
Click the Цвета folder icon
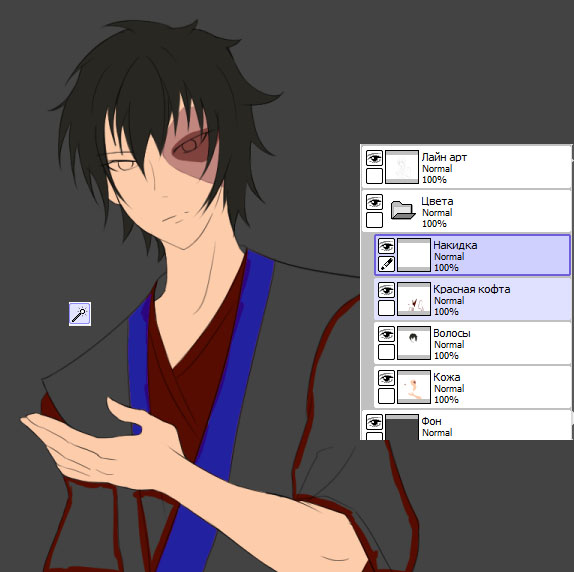tap(402, 210)
